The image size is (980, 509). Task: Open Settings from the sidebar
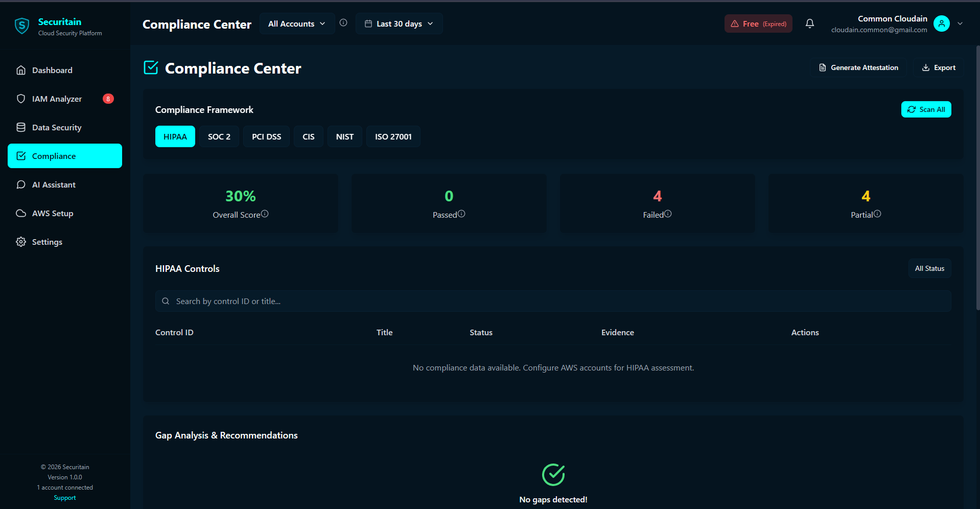[x=65, y=242]
